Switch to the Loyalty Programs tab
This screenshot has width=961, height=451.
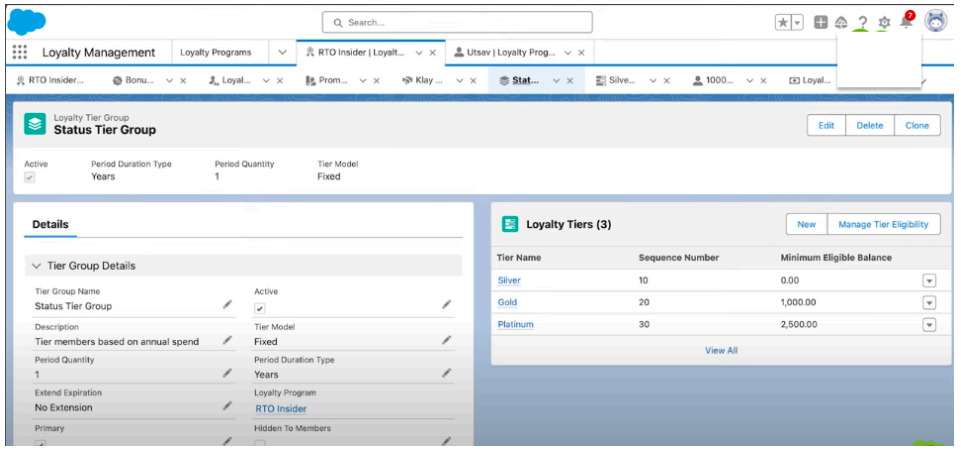(x=215, y=52)
